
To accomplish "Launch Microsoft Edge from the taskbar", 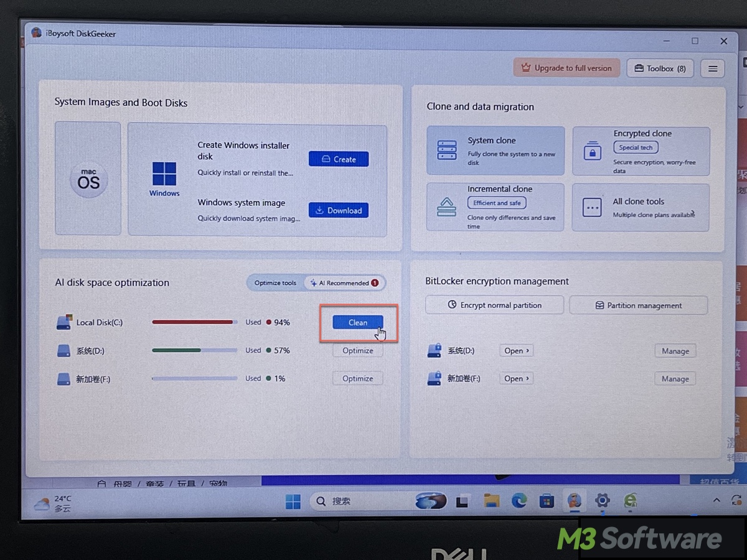I will coord(519,500).
